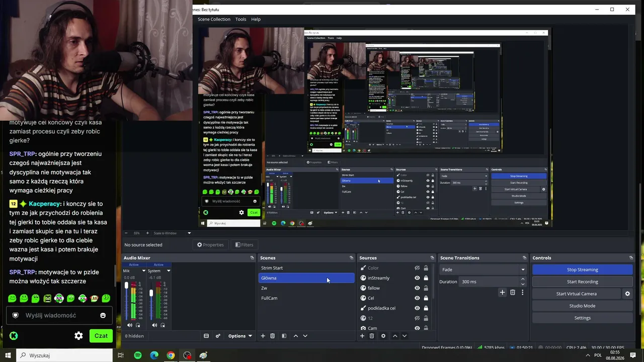The image size is (644, 362).
Task: Undock the Sources panel
Action: tap(432, 258)
